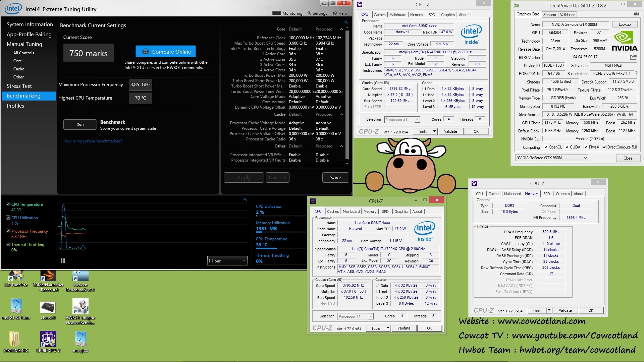The width and height of the screenshot is (644, 362).
Task: Collapse the Cache settings section in XTU
Action: 341,114
